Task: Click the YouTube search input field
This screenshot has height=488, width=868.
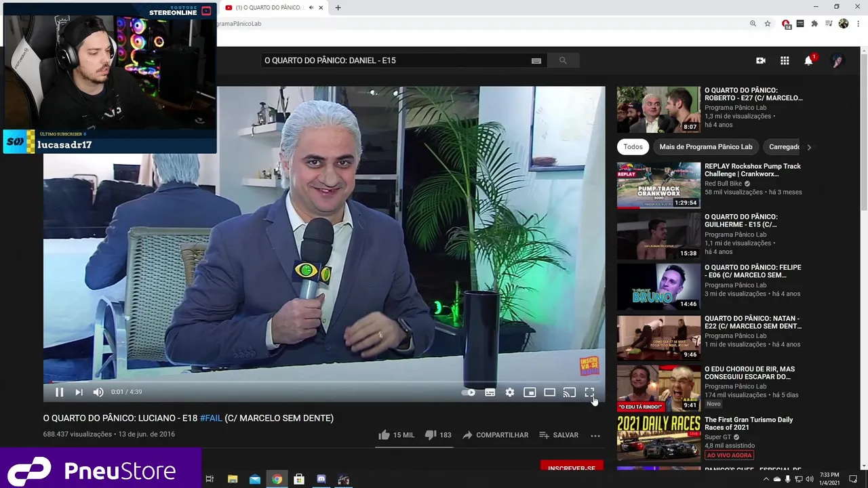Action: tap(395, 60)
